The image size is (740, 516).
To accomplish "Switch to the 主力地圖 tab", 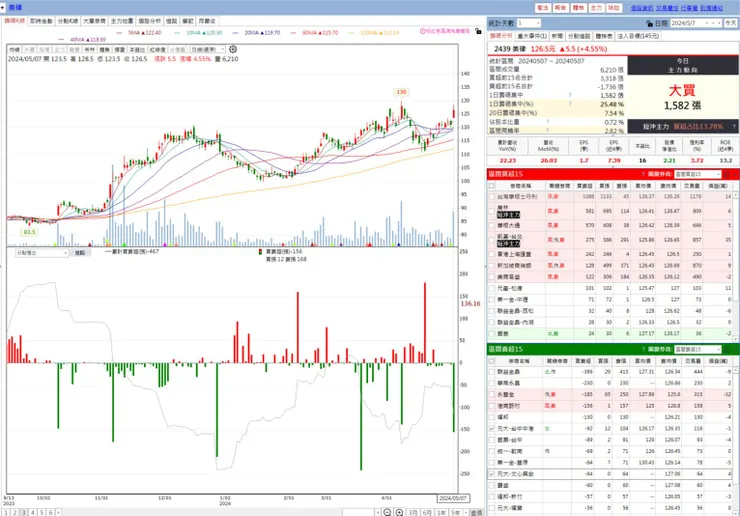I will click(122, 21).
